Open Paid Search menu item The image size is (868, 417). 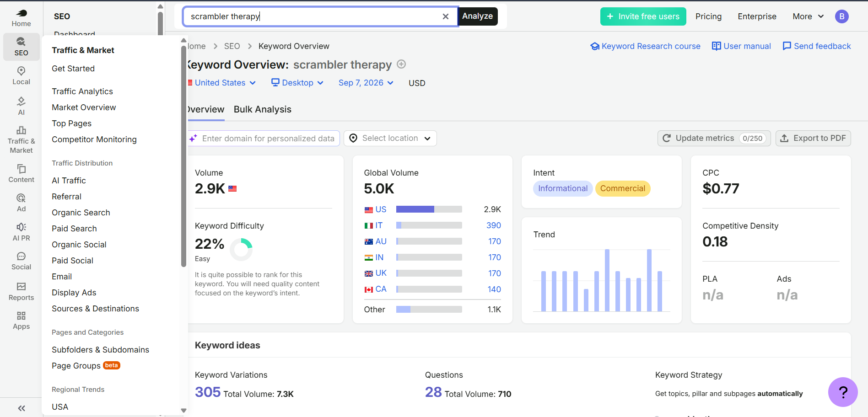(74, 229)
